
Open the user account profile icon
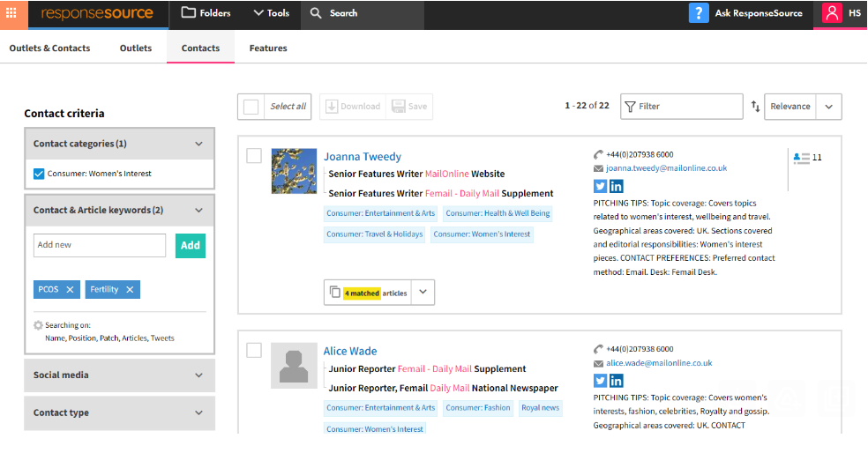832,13
